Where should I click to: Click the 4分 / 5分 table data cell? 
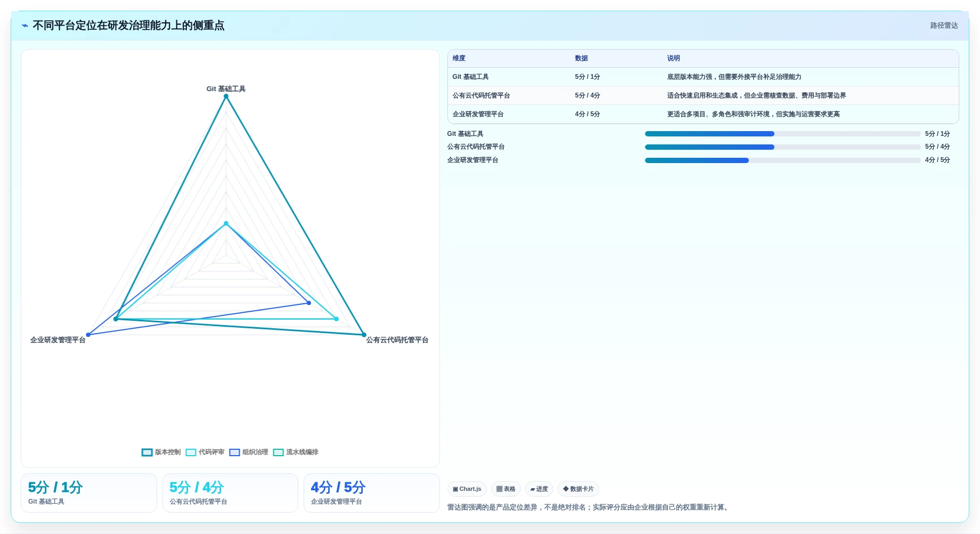coord(587,114)
